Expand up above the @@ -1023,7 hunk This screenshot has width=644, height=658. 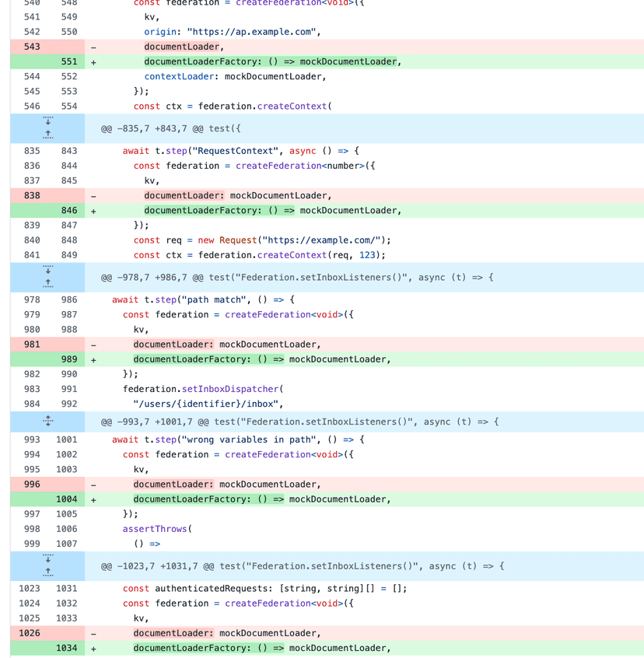[47, 572]
